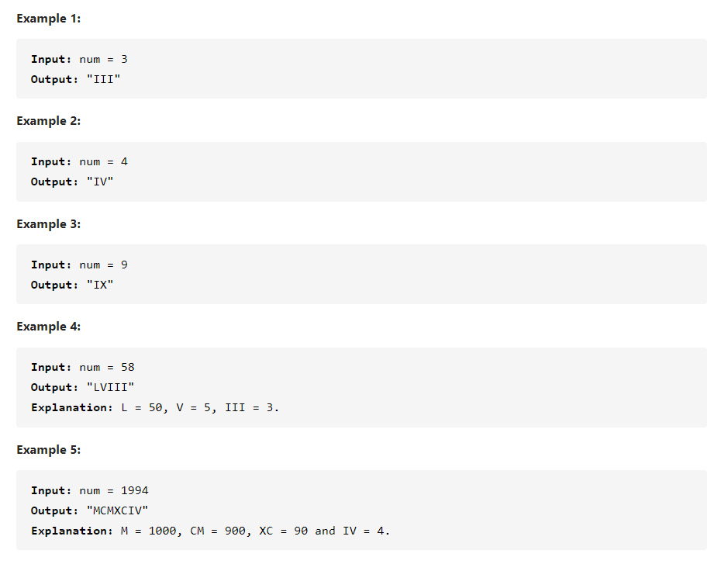Click the output value "IX"

tap(99, 285)
